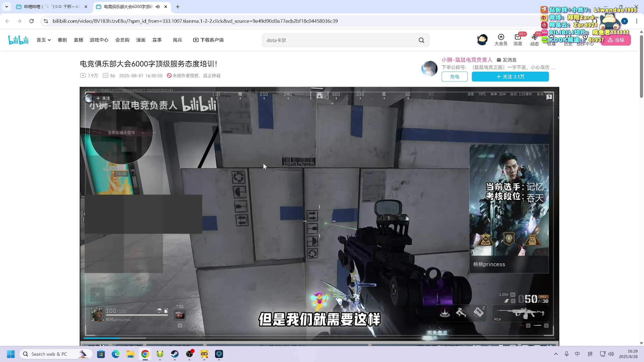Click the Bilibili logo in header
This screenshot has height=362, width=644.
[18, 40]
